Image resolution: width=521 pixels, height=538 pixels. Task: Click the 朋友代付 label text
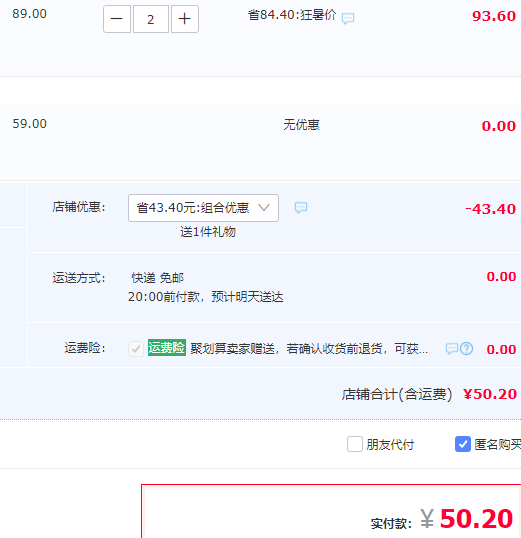(x=390, y=445)
